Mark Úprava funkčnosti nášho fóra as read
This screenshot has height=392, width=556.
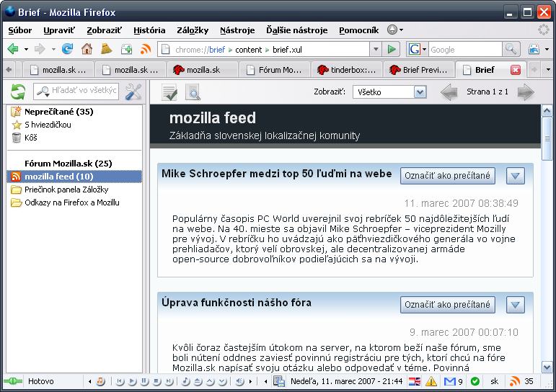pyautogui.click(x=448, y=305)
